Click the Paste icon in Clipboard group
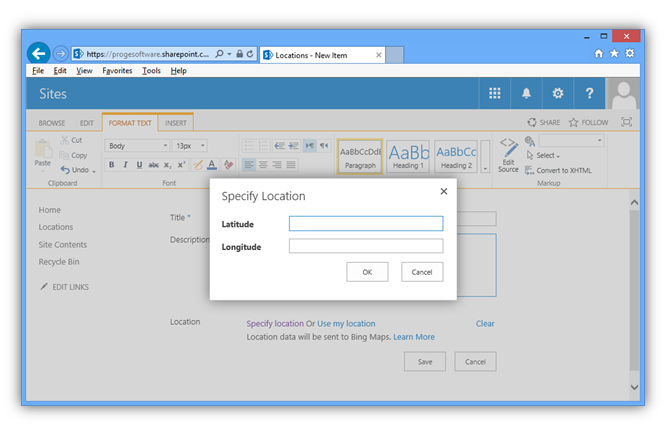665x429 pixels. point(42,151)
